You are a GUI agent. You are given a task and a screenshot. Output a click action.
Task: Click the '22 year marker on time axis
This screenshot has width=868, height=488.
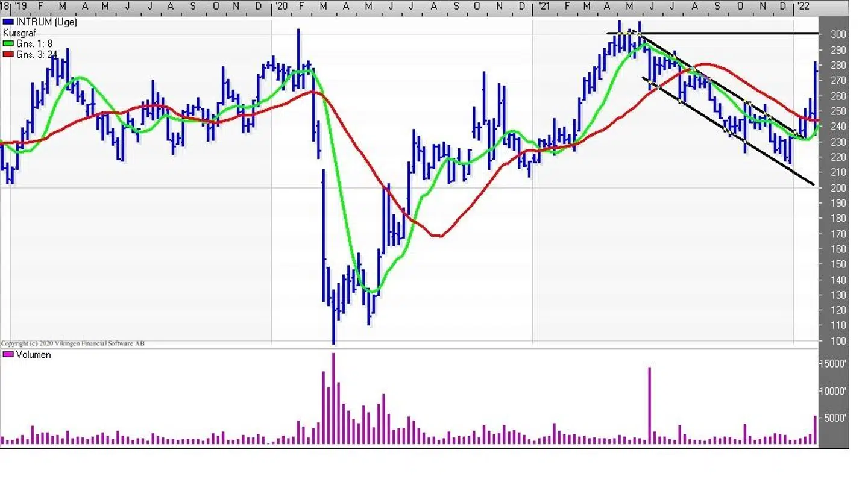803,6
